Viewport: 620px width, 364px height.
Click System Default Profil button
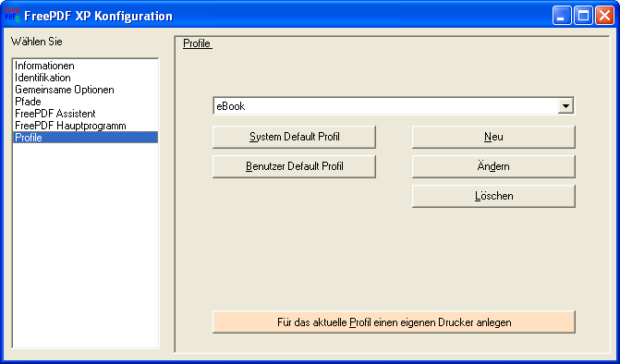click(x=294, y=137)
